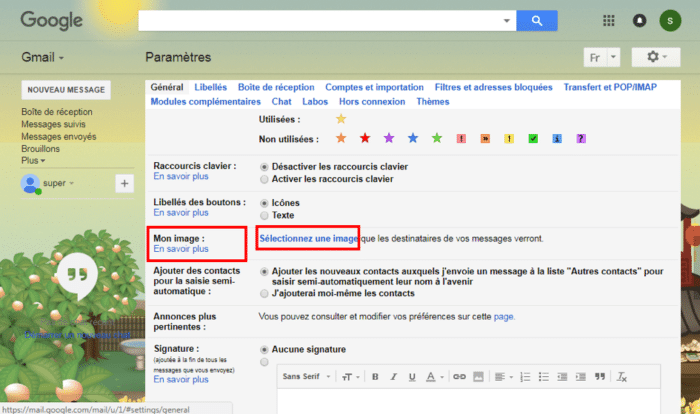Insert a link in signature
Viewport: 700px width, 414px height.
click(x=459, y=377)
